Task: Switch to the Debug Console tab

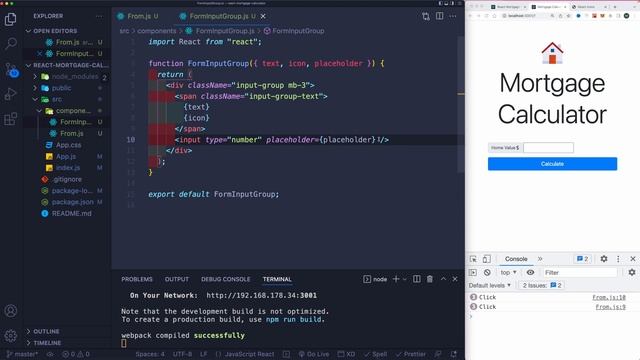Action: pyautogui.click(x=225, y=279)
